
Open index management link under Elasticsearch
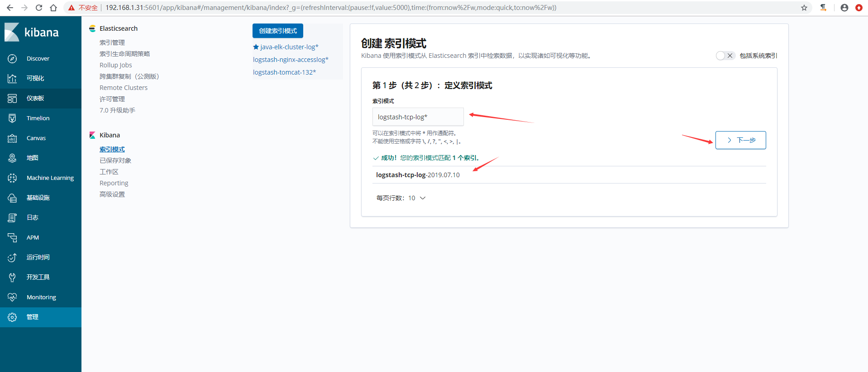click(112, 42)
